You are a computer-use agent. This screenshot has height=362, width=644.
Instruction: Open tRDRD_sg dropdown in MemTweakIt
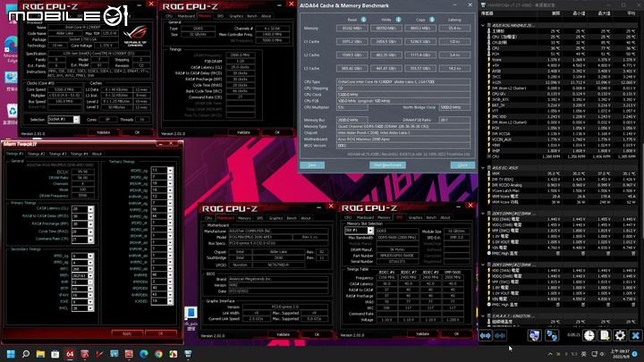pyautogui.click(x=170, y=170)
